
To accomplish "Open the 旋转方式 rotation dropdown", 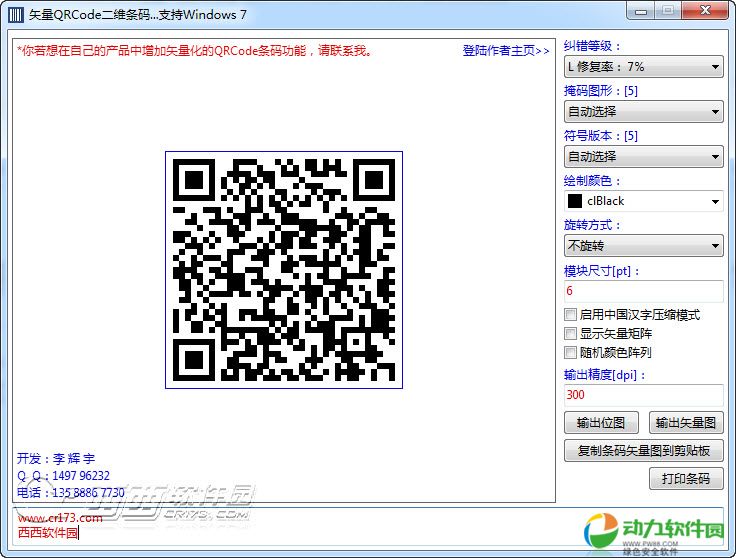I will coord(643,246).
